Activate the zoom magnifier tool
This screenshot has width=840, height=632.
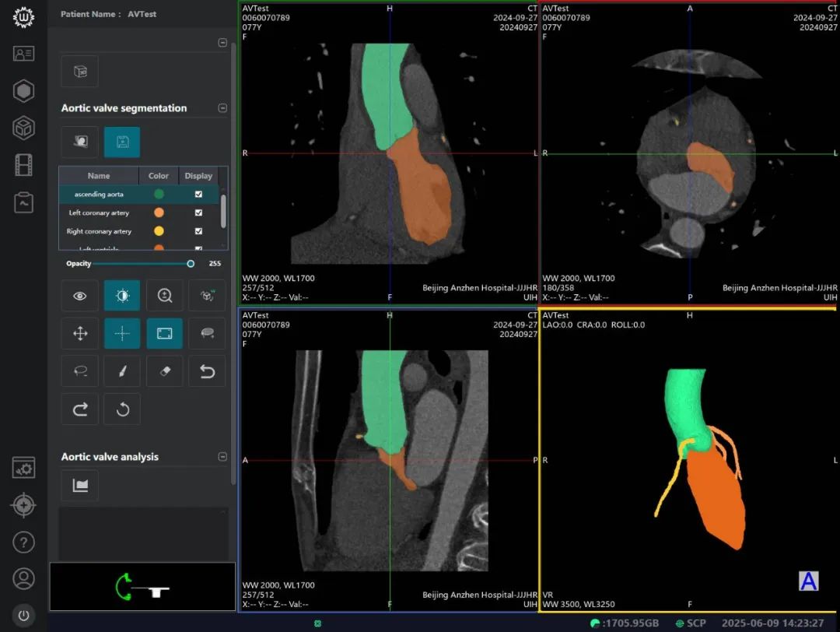[x=165, y=296]
